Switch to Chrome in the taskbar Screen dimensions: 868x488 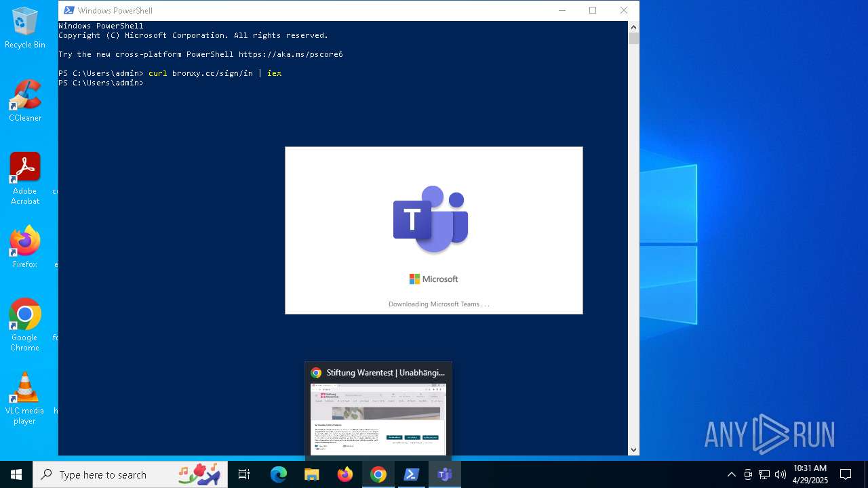click(378, 474)
